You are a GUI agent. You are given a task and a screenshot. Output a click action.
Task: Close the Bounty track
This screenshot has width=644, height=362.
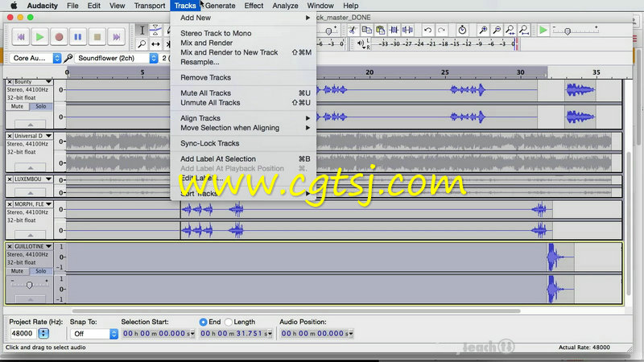point(10,82)
